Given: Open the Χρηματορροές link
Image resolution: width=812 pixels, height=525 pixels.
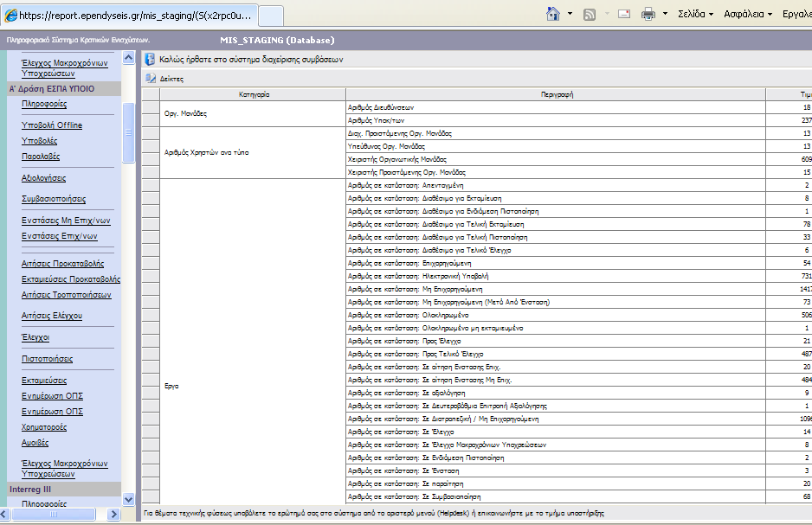Looking at the screenshot, I should coord(44,427).
